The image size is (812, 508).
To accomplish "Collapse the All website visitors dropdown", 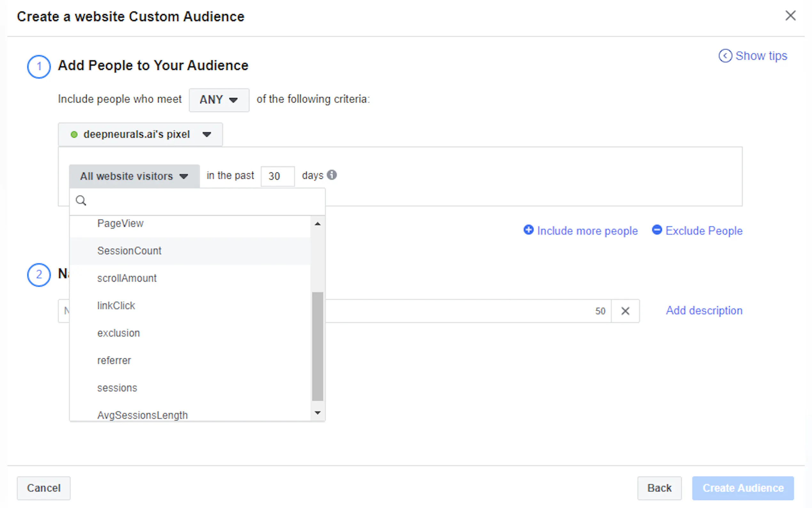I will (x=134, y=176).
